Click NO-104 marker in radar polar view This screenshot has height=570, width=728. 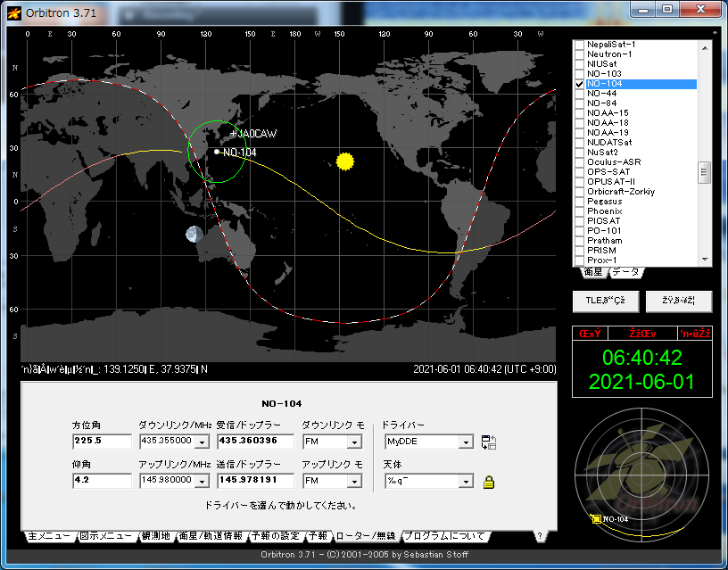597,519
